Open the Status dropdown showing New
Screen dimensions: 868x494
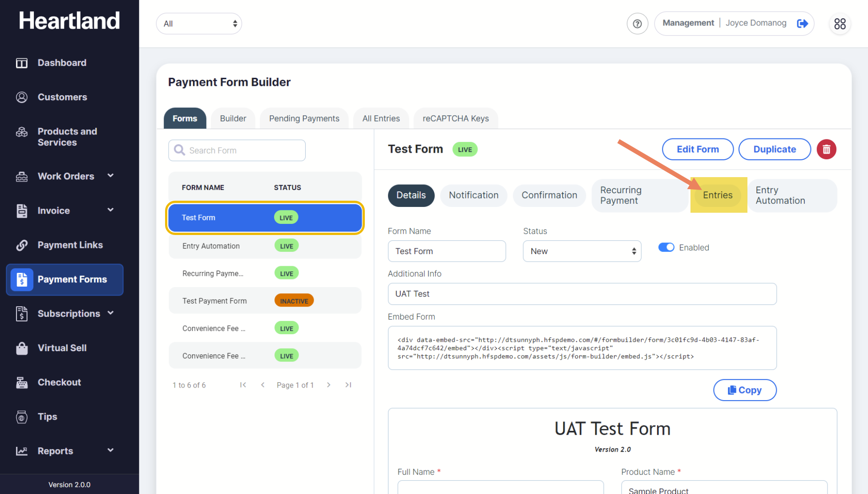[x=582, y=251]
